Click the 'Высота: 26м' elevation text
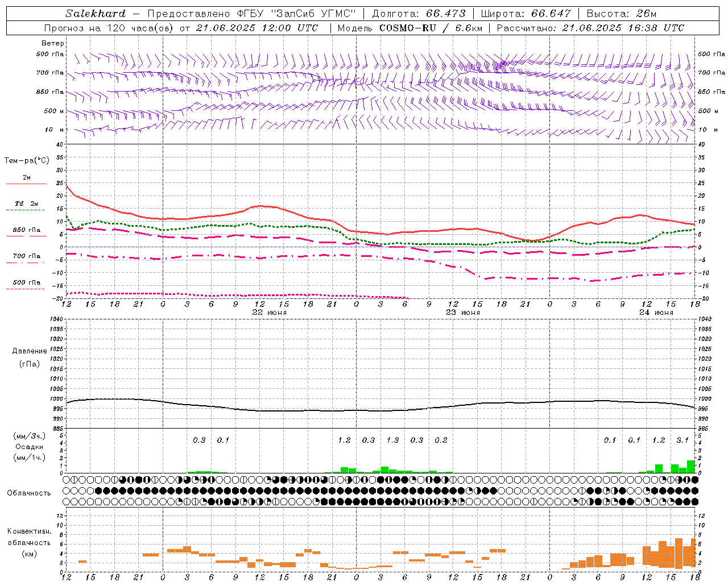Viewport: 728px width, 582px height. point(622,14)
